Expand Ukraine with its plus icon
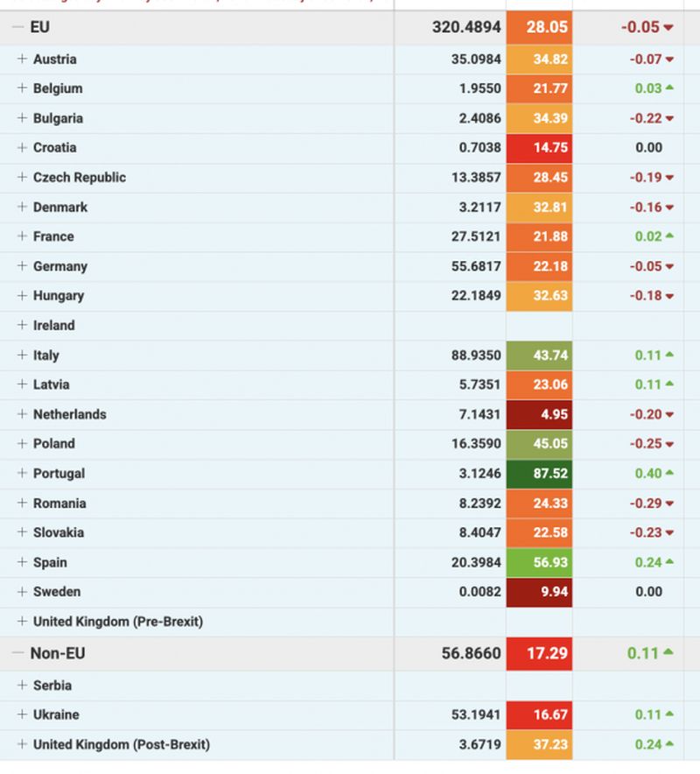Viewport: 700px width, 774px height. point(23,715)
